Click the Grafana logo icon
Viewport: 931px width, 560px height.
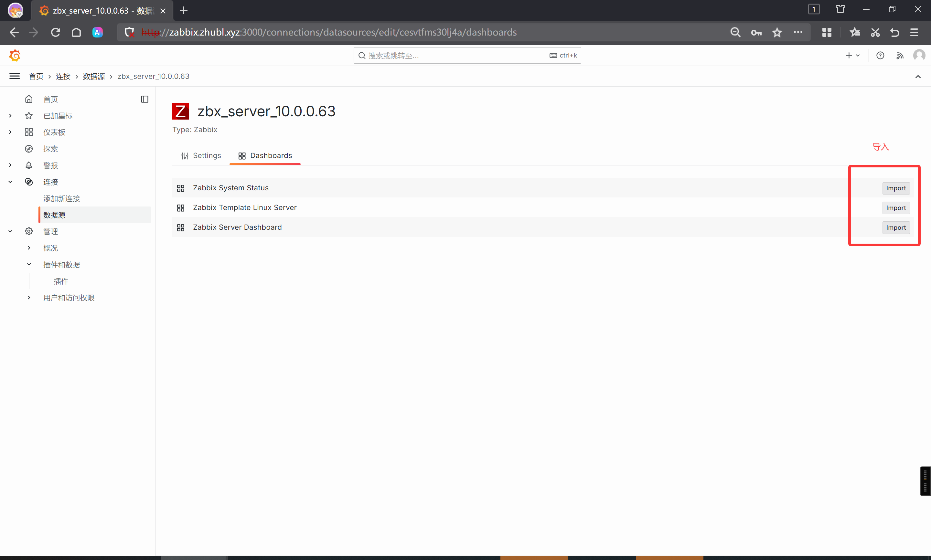click(x=15, y=56)
